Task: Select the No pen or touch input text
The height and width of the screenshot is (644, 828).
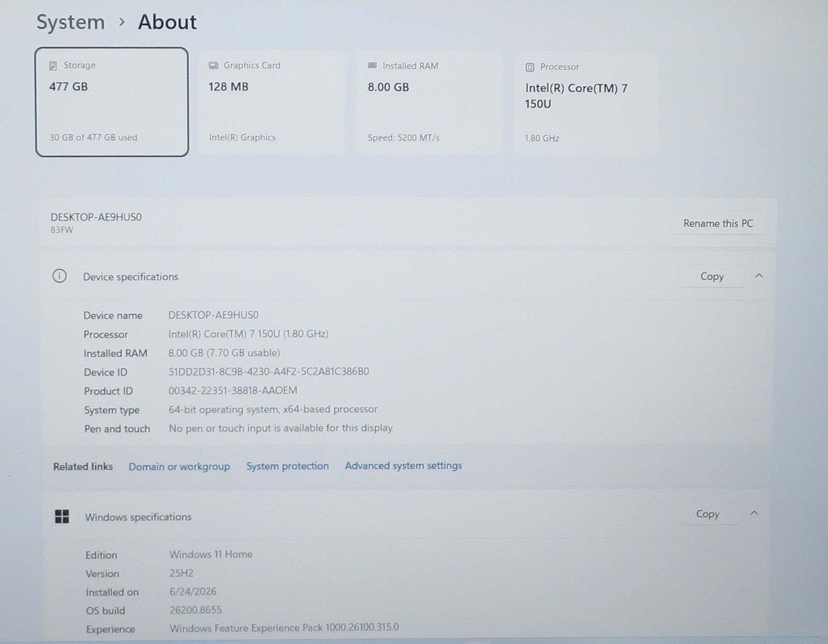Action: [x=280, y=428]
